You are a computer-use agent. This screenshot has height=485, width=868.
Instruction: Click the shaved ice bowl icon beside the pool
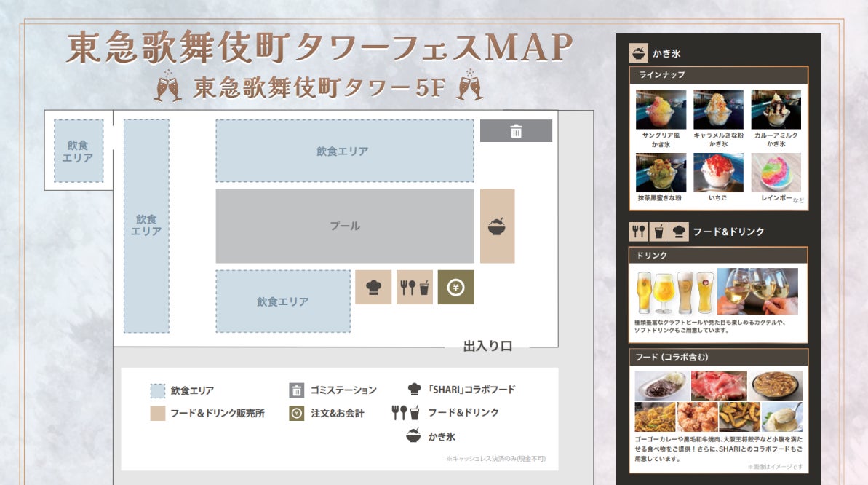tap(496, 226)
